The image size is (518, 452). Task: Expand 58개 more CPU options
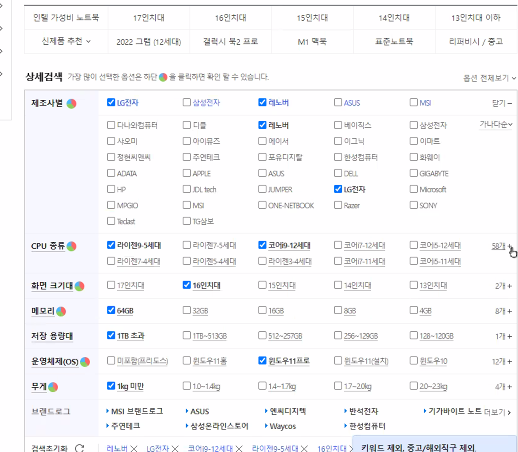(502, 246)
